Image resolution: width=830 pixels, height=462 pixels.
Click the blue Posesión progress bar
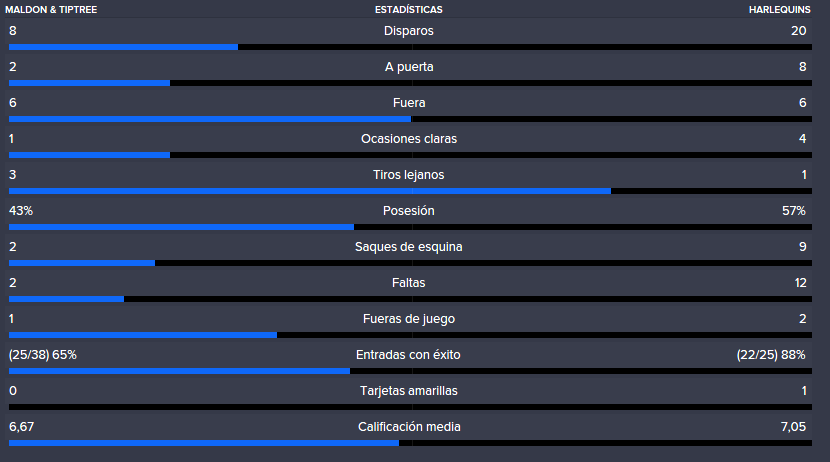tap(181, 227)
